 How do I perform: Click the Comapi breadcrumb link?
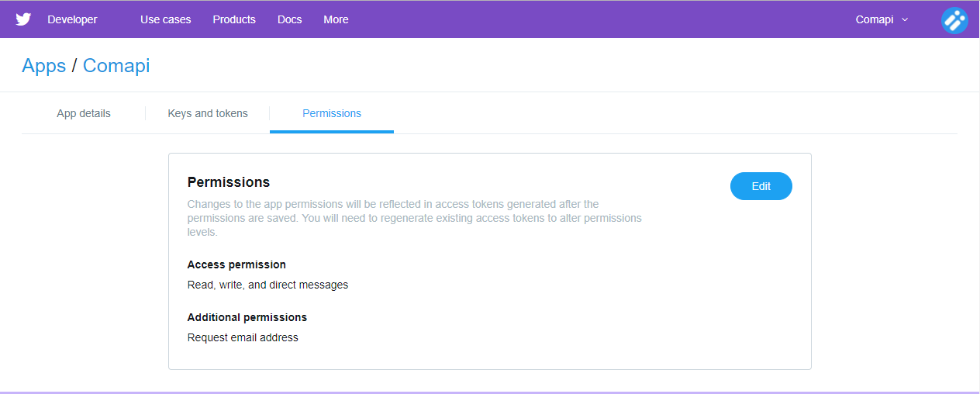(116, 66)
